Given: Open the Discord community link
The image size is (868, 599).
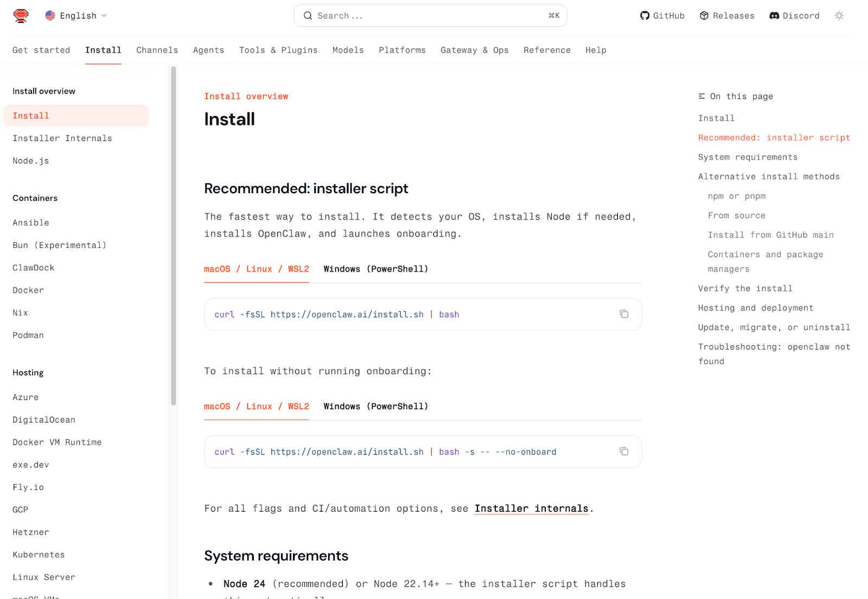Looking at the screenshot, I should (794, 16).
